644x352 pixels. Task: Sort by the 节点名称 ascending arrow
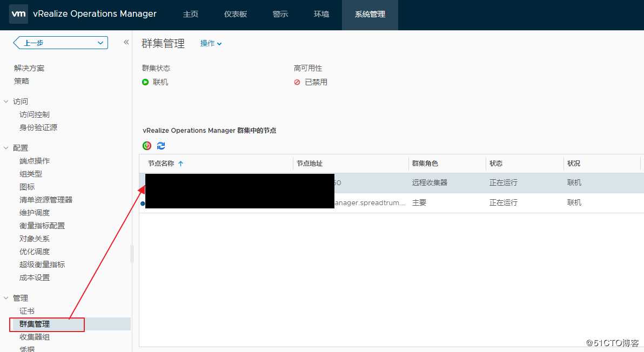pos(180,163)
